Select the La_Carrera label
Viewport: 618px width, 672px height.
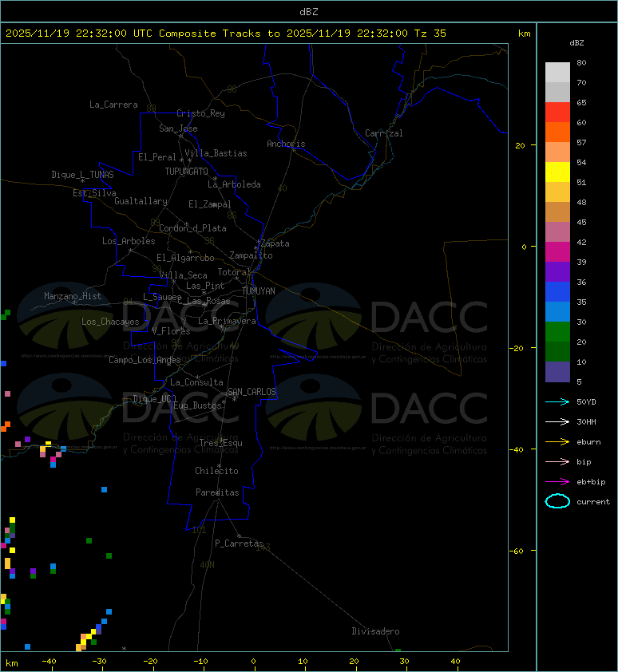pyautogui.click(x=113, y=105)
